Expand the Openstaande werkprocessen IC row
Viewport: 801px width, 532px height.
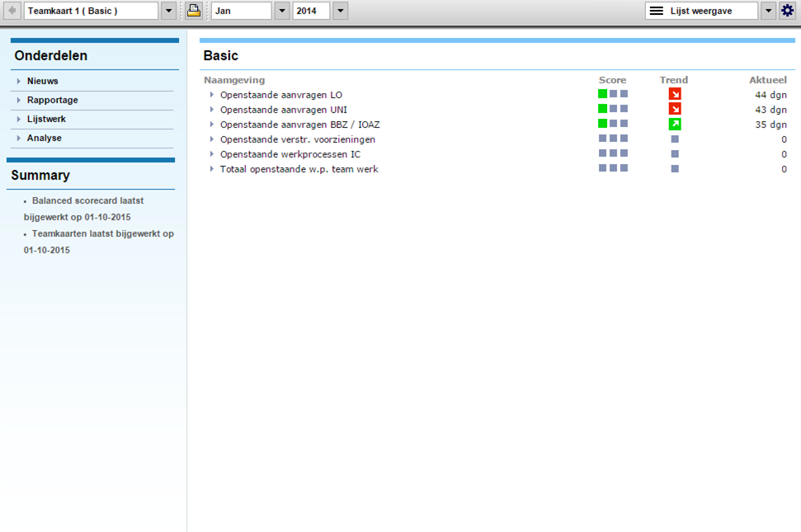point(212,154)
